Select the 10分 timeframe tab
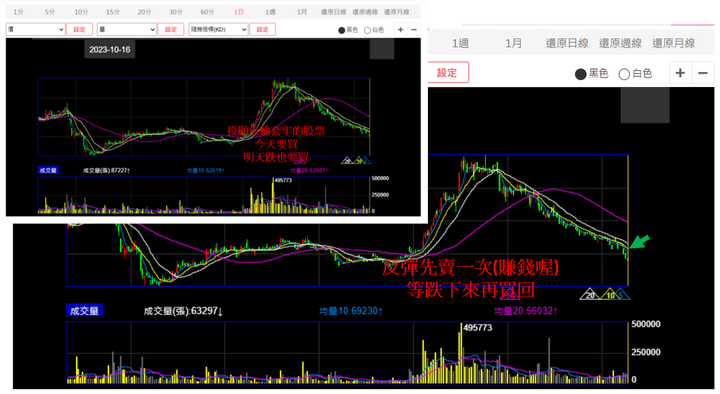This screenshot has width=720, height=394. point(81,12)
